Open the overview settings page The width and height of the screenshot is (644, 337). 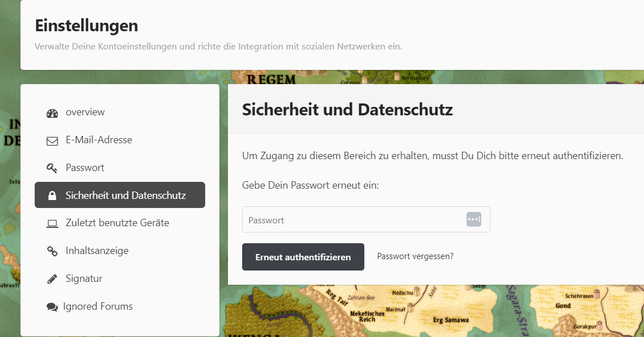(85, 113)
